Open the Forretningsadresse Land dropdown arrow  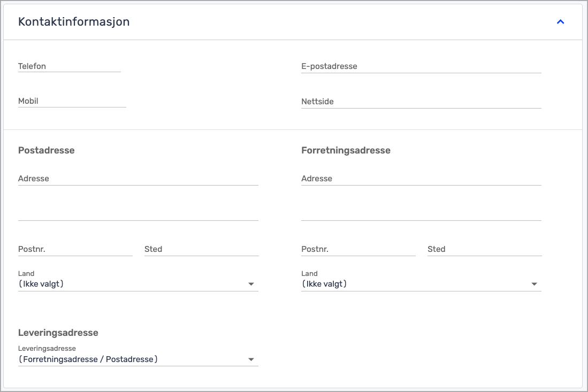pyautogui.click(x=534, y=284)
